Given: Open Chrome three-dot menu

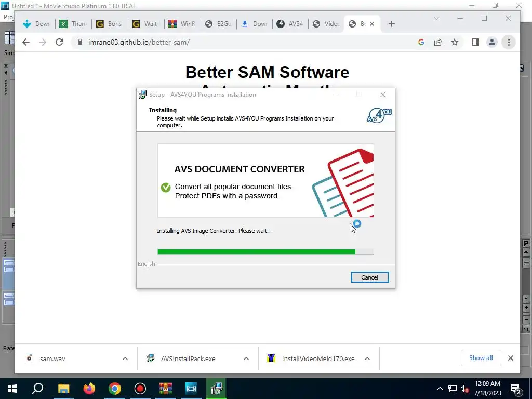Looking at the screenshot, I should 508,42.
